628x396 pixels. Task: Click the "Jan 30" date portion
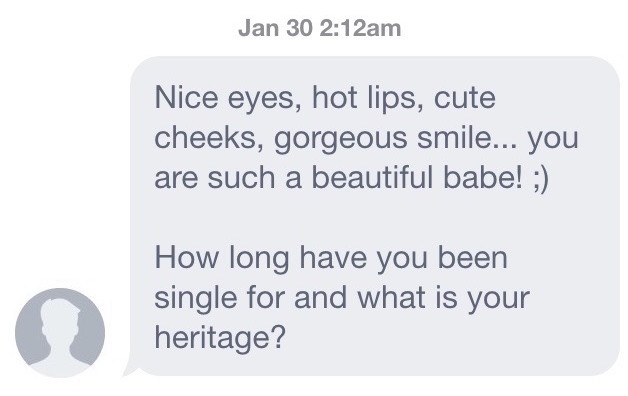pos(274,28)
